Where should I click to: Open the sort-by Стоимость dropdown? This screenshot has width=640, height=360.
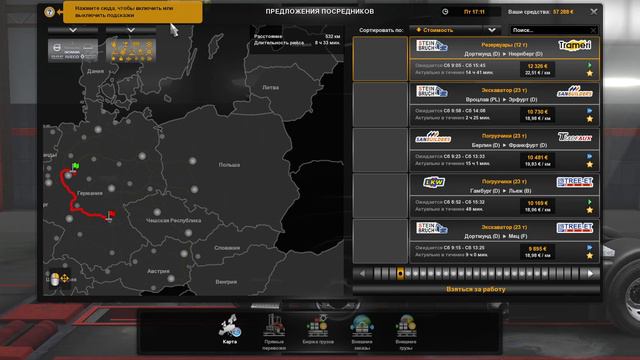(455, 30)
